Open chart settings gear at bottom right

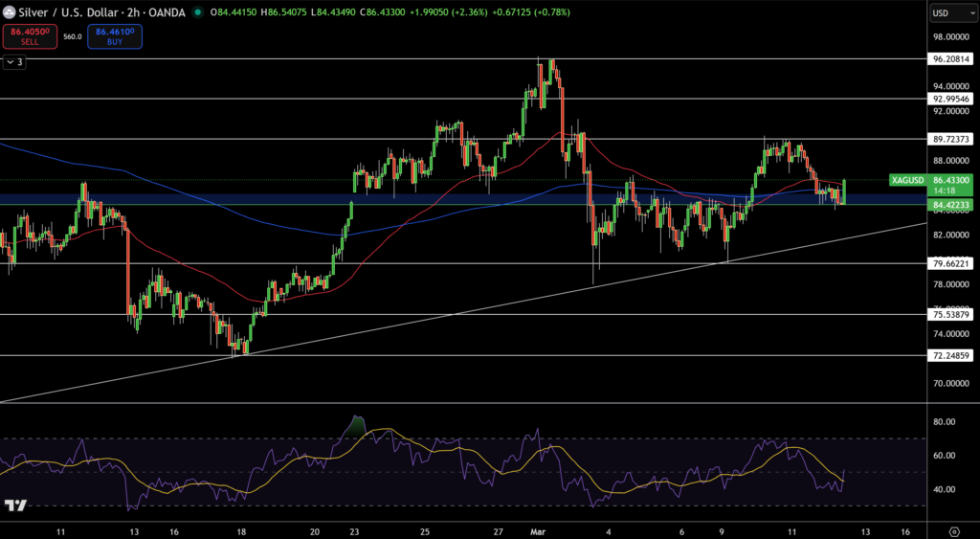pos(953,529)
